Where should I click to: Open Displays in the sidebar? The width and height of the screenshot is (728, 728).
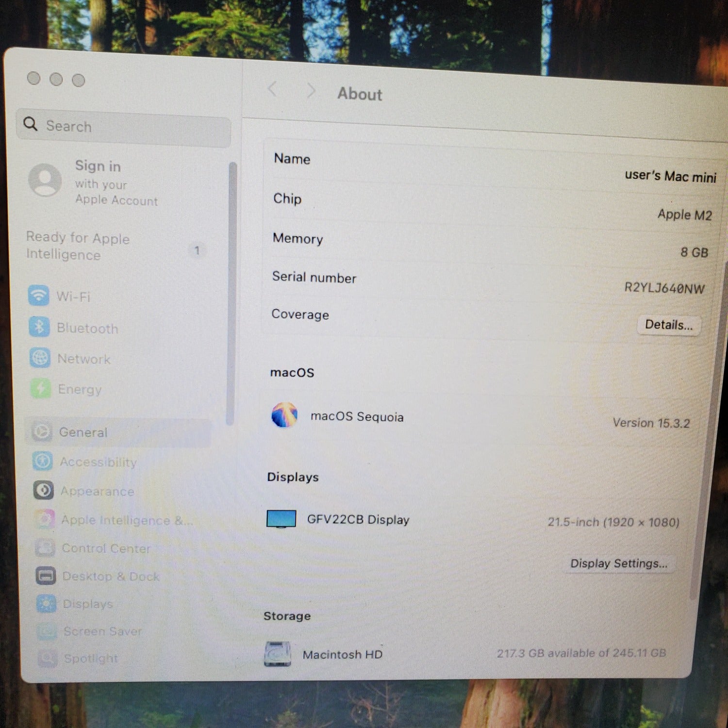[x=87, y=604]
